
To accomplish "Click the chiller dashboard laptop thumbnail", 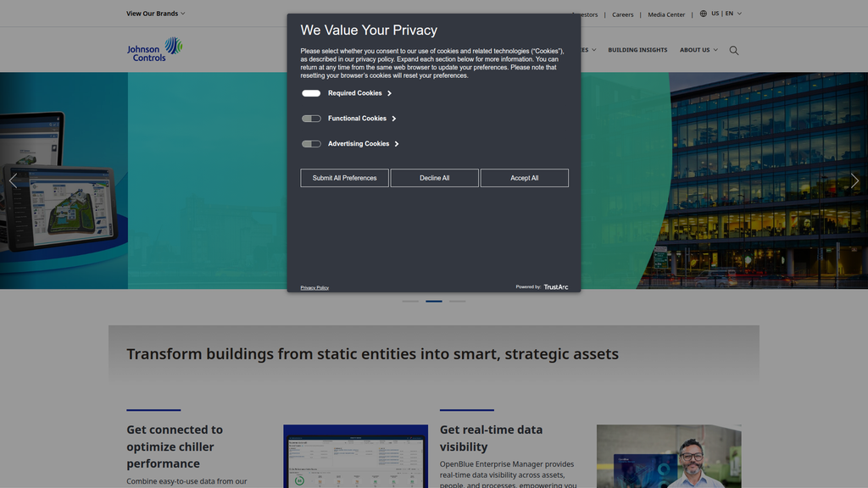I will (x=355, y=457).
